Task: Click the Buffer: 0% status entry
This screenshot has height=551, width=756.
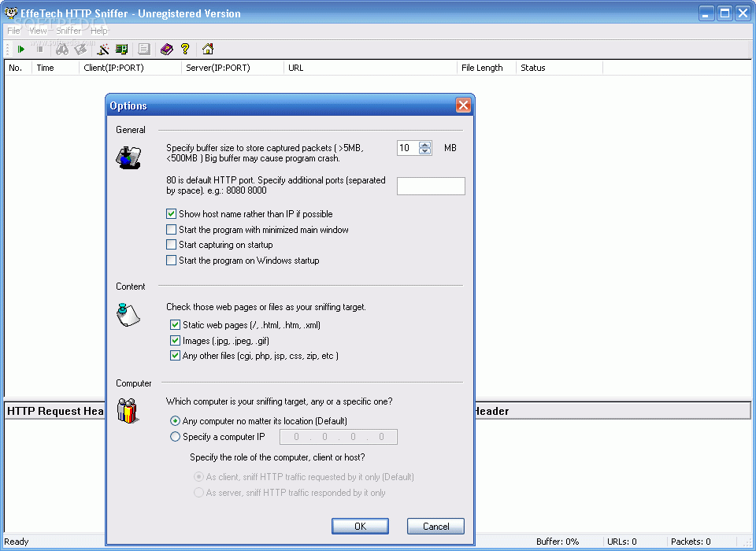Action: click(558, 542)
